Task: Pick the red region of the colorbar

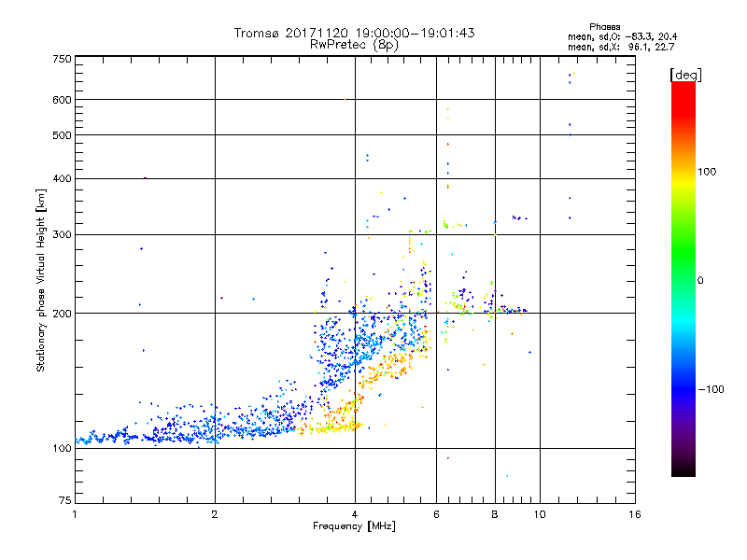Action: coord(684,100)
